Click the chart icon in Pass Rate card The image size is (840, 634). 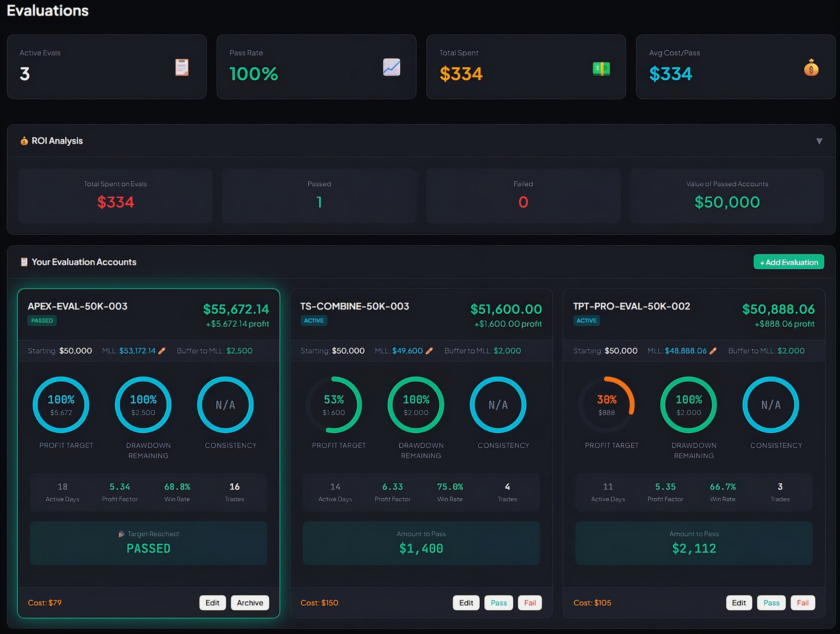391,67
